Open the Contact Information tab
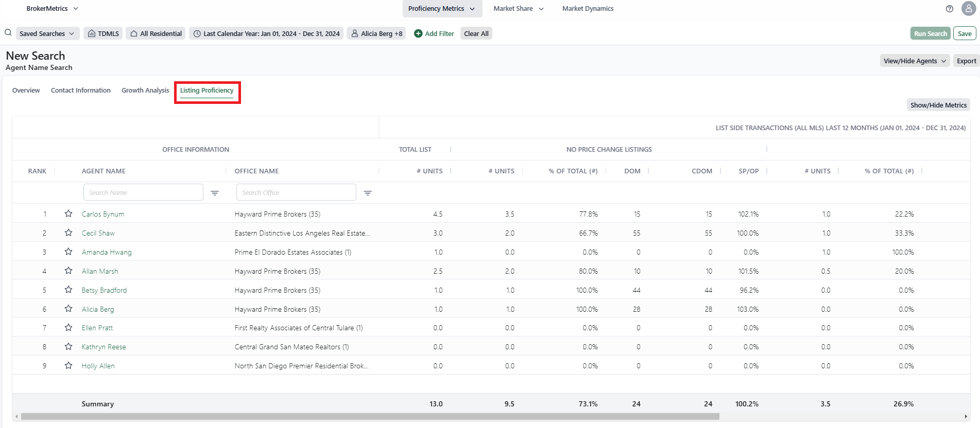Image resolution: width=980 pixels, height=428 pixels. pos(81,91)
